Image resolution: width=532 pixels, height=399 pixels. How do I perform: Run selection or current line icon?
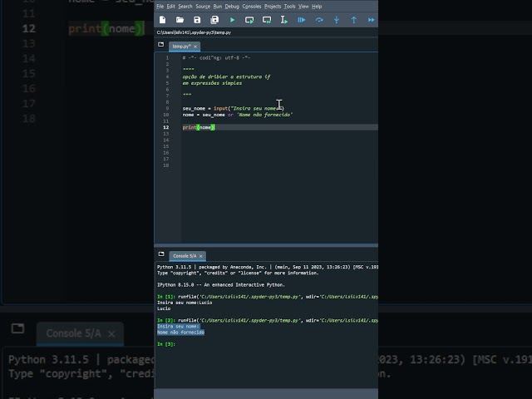pos(284,20)
